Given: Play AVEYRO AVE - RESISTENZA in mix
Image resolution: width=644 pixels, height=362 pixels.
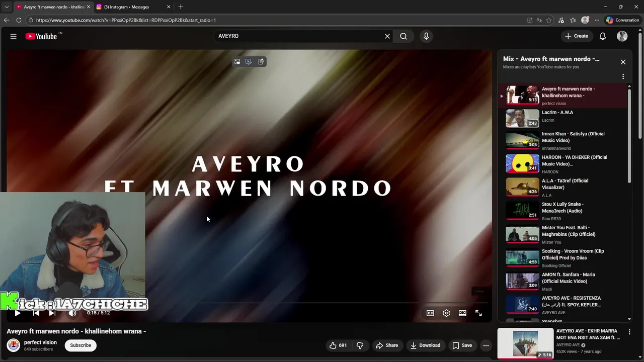Looking at the screenshot, I should tap(562, 305).
